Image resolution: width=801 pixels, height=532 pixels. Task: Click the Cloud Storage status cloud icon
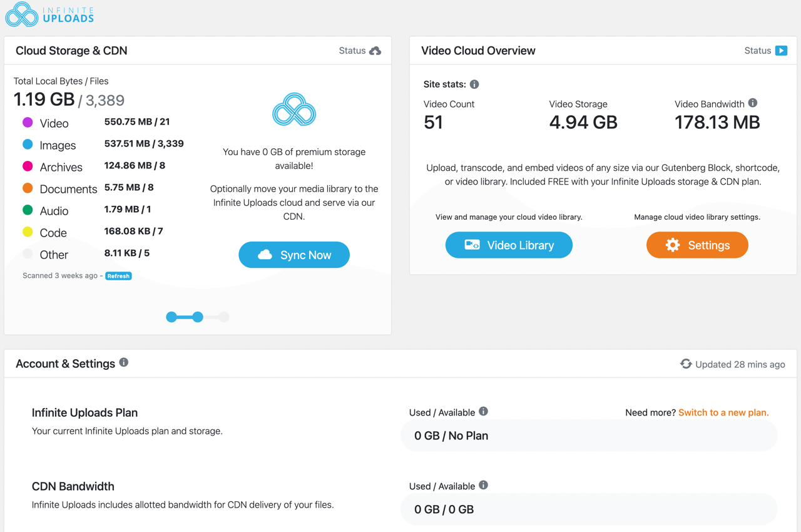[x=375, y=51]
